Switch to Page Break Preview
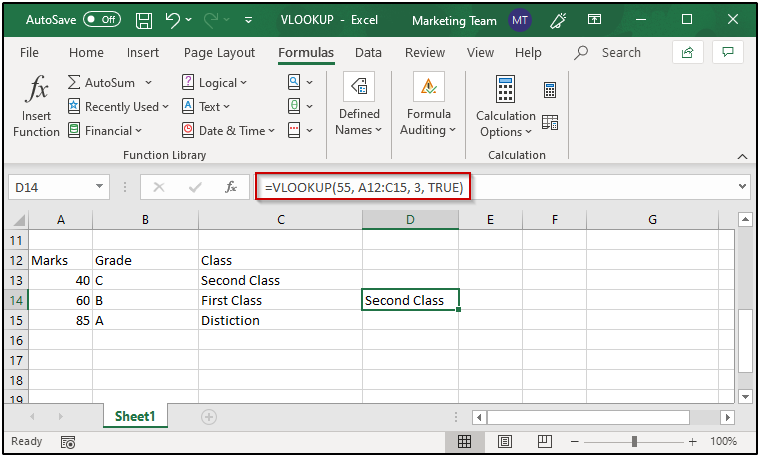Screen dimensions: 760x457 pos(545,441)
